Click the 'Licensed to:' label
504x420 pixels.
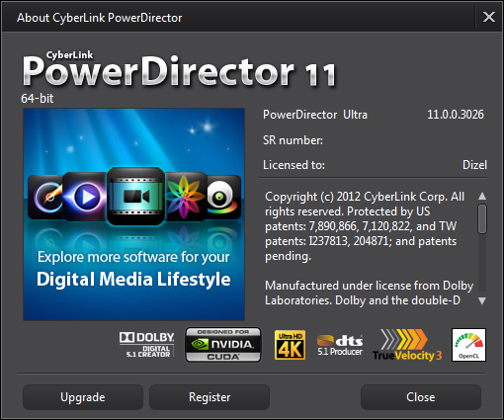coord(294,165)
